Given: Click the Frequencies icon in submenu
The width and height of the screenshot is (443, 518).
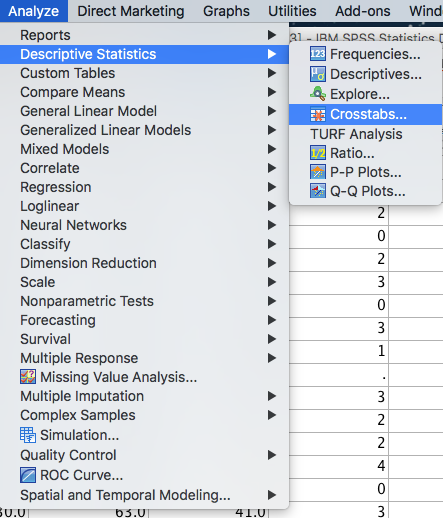Looking at the screenshot, I should (318, 54).
